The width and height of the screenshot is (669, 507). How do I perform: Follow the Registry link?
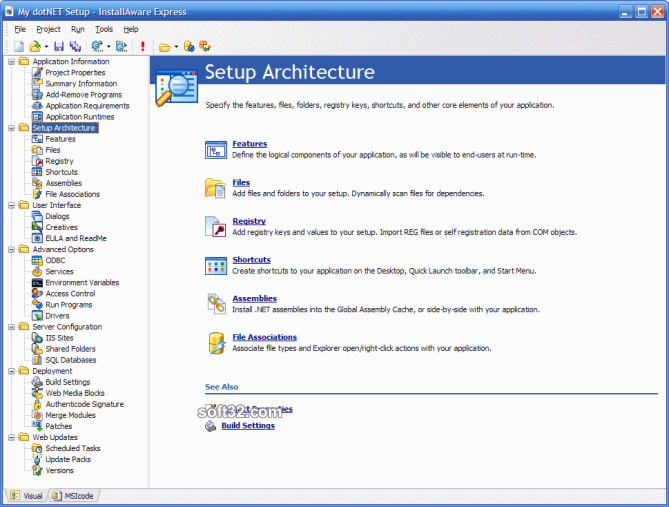pos(249,221)
